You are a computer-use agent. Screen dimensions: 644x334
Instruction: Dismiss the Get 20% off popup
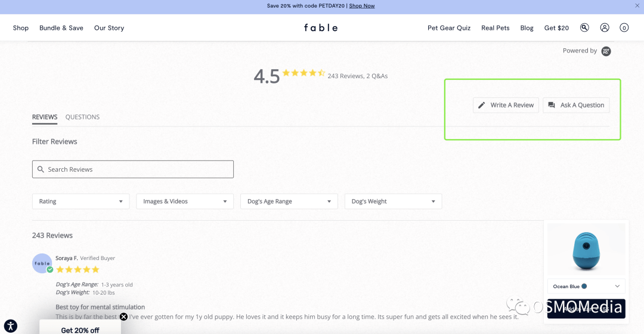point(123,317)
